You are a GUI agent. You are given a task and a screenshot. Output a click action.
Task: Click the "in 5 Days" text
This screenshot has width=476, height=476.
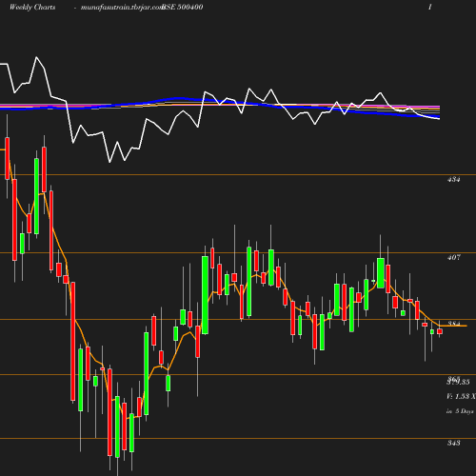(460, 411)
